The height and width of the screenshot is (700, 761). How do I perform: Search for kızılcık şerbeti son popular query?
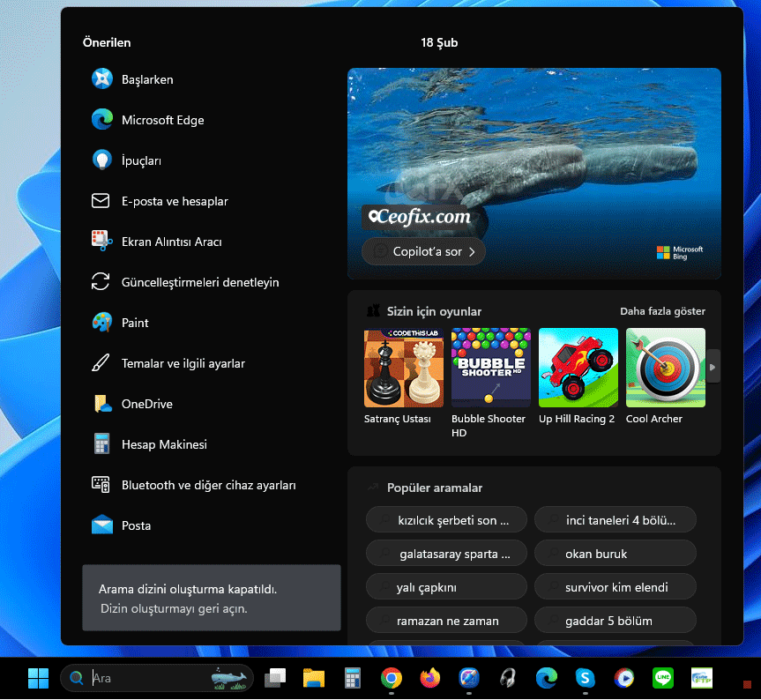point(446,519)
